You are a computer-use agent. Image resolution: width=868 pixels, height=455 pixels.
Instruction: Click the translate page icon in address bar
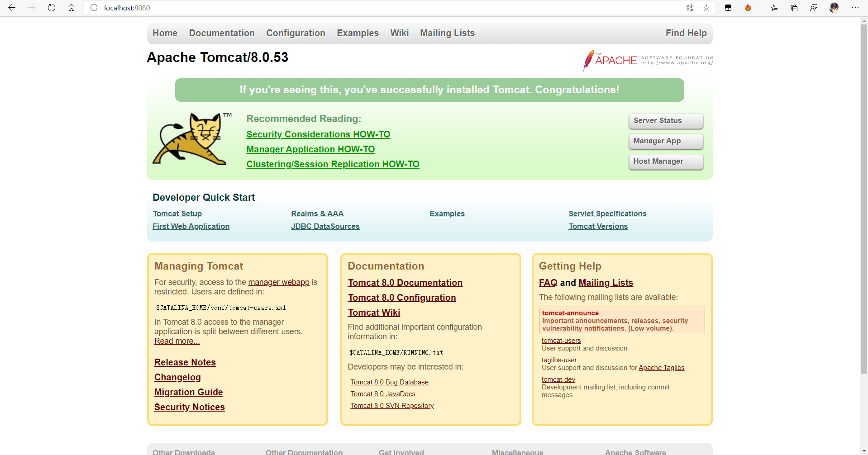pyautogui.click(x=690, y=8)
